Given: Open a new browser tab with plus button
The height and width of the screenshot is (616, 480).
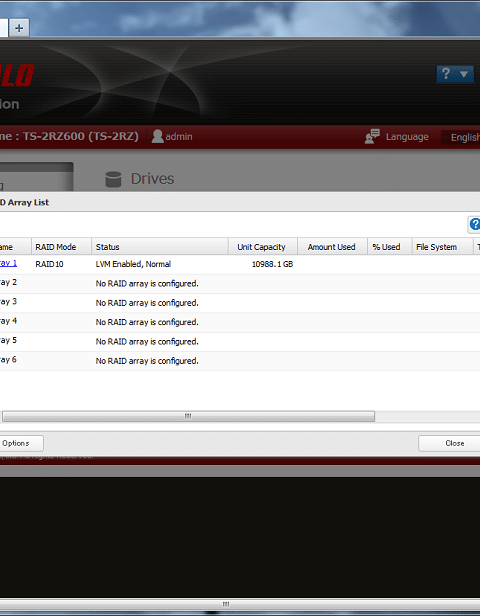Looking at the screenshot, I should (x=19, y=28).
